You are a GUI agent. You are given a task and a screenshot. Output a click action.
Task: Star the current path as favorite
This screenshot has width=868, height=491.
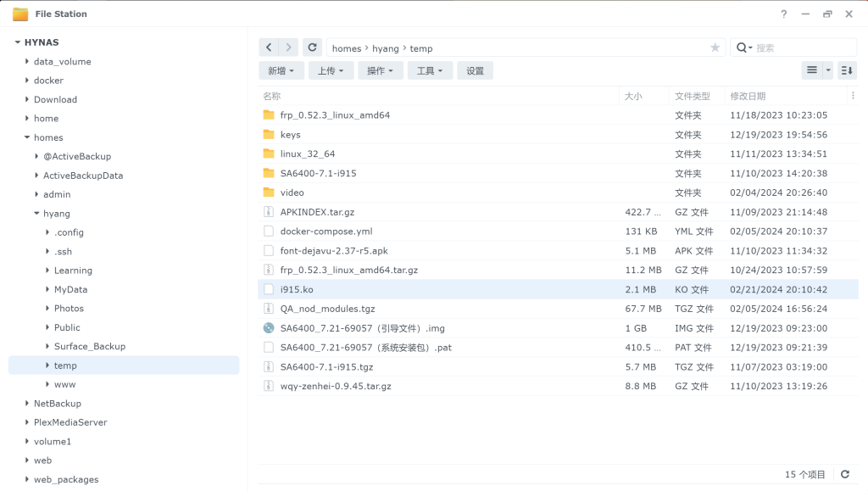(x=715, y=48)
